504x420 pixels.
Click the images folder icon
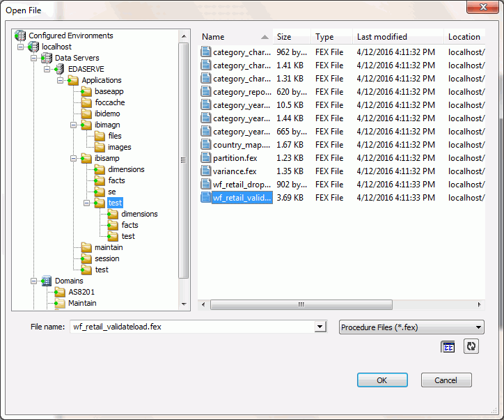100,147
